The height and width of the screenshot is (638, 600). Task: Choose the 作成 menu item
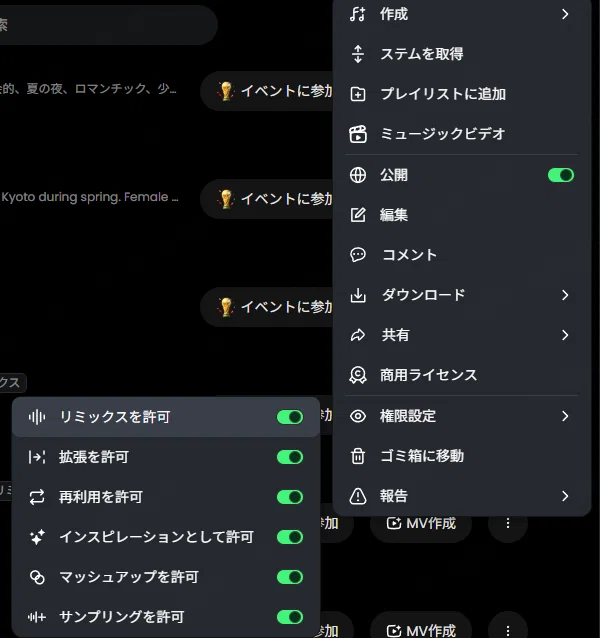462,14
